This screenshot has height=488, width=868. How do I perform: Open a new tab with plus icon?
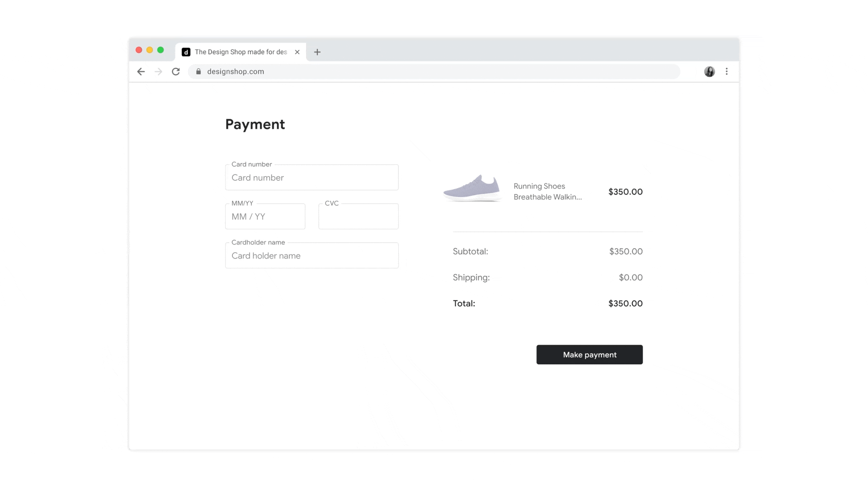(317, 52)
